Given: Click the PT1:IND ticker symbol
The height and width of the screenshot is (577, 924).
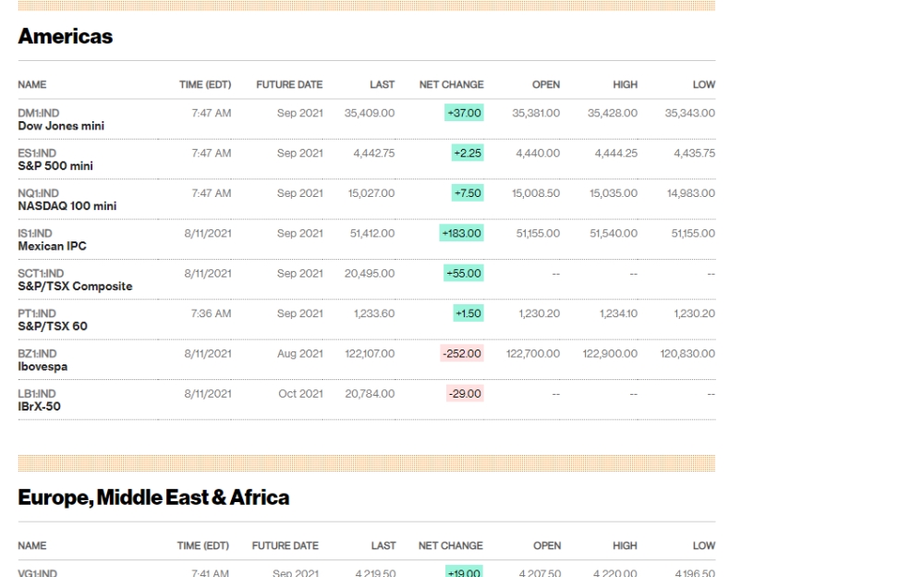Looking at the screenshot, I should (37, 313).
